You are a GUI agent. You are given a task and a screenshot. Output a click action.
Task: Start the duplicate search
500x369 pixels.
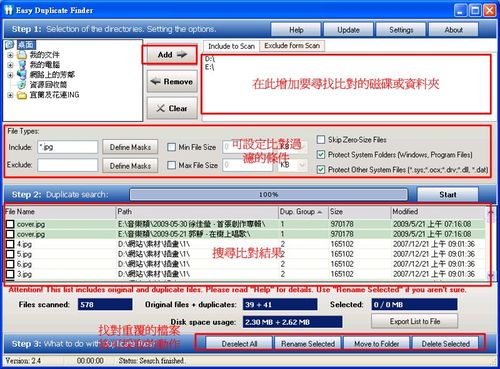click(448, 194)
